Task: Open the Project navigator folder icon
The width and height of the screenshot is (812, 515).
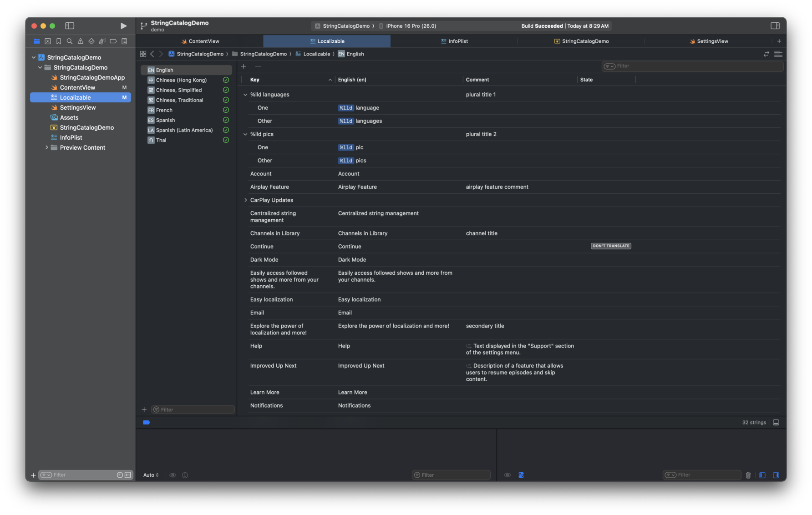Action: coord(37,41)
